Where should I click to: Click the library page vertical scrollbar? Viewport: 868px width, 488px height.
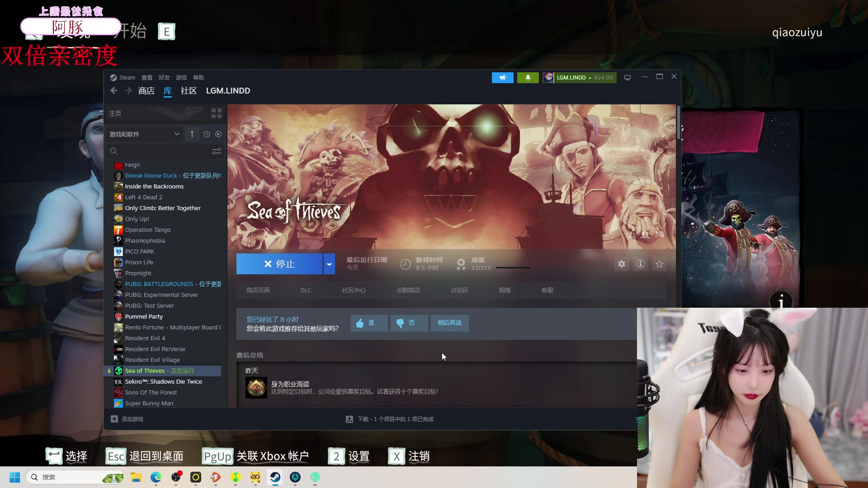[678, 123]
